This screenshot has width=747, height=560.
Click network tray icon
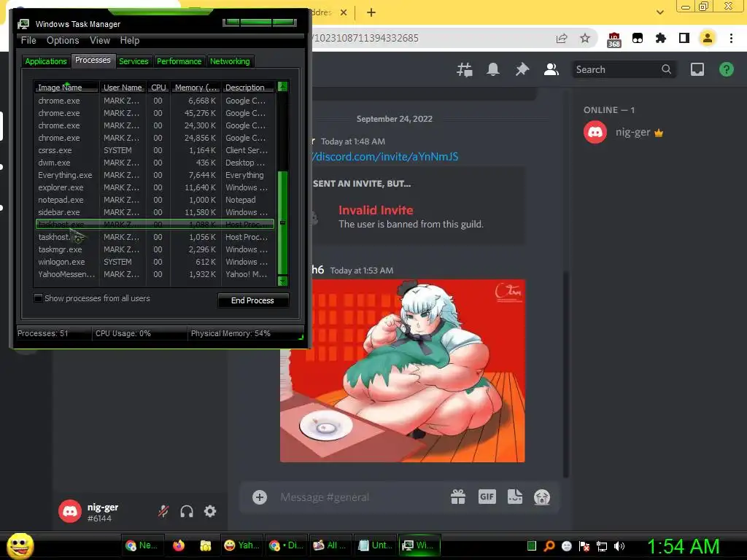click(602, 546)
